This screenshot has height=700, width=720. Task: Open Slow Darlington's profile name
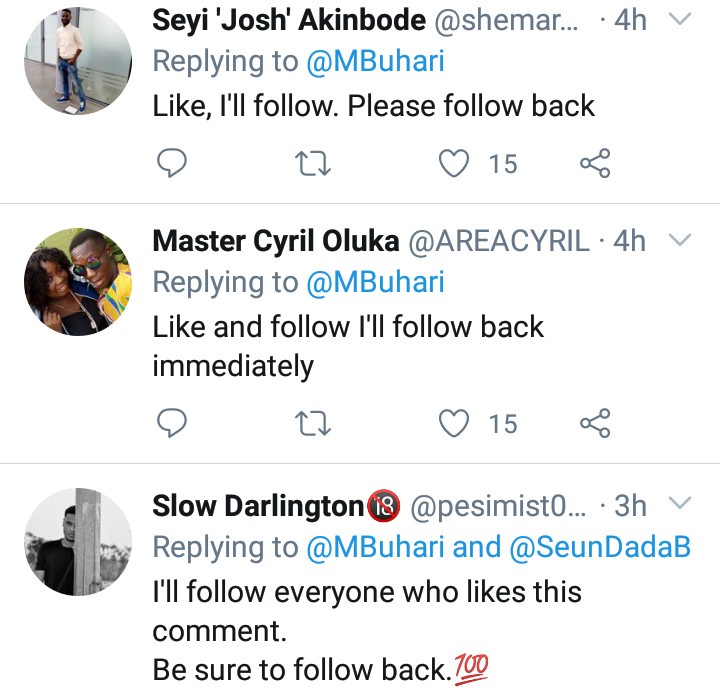[258, 505]
